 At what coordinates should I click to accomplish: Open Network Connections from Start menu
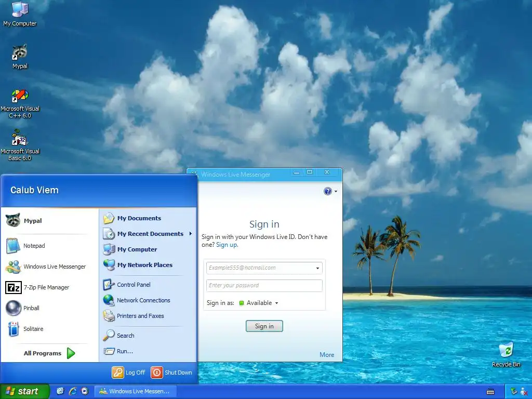point(148,300)
